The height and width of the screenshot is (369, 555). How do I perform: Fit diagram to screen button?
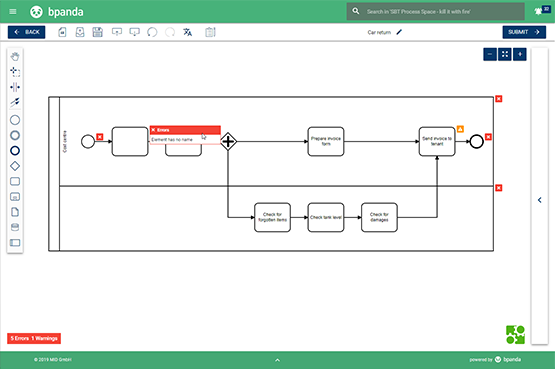(505, 54)
